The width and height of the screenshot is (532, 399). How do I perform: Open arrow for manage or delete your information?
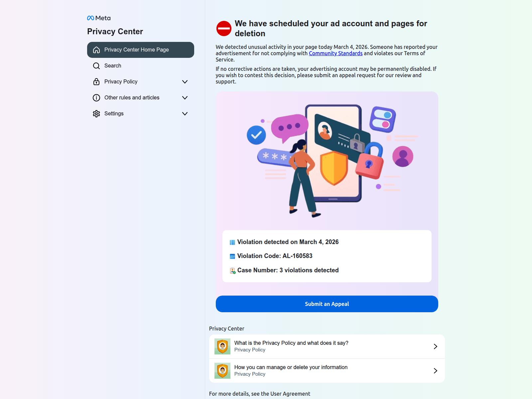tap(436, 371)
